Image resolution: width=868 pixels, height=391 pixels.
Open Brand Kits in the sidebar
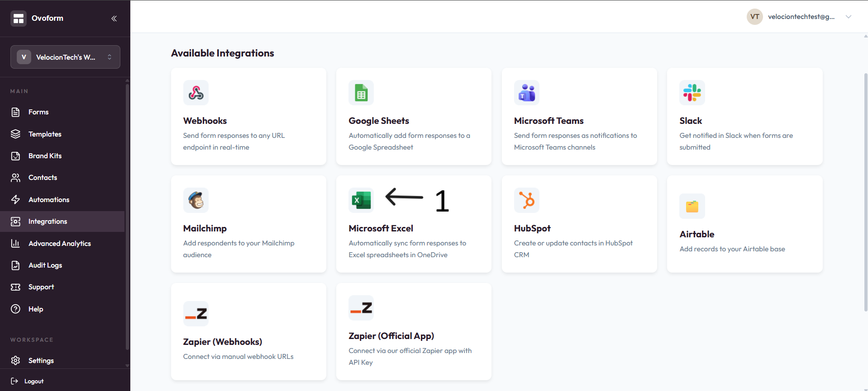[x=62, y=156]
